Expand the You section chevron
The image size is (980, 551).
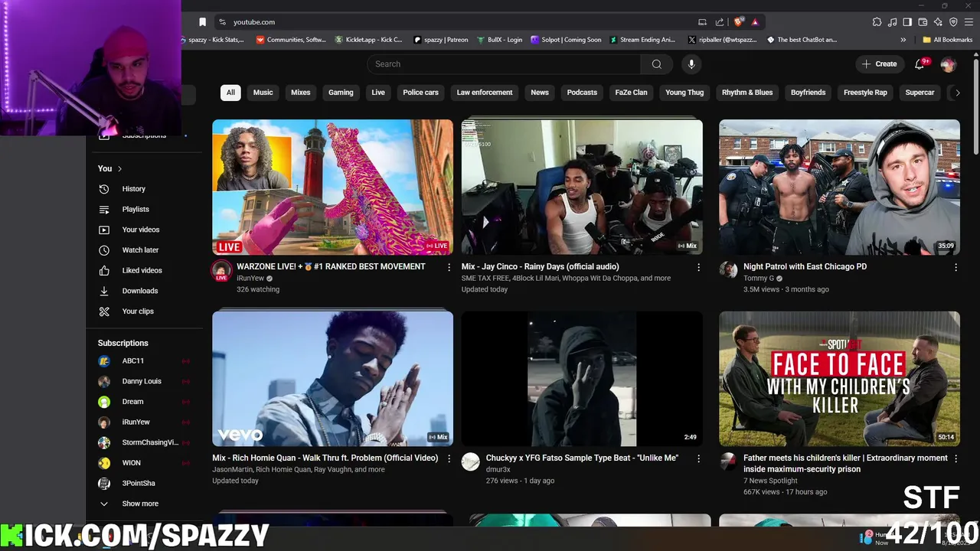[x=119, y=168]
